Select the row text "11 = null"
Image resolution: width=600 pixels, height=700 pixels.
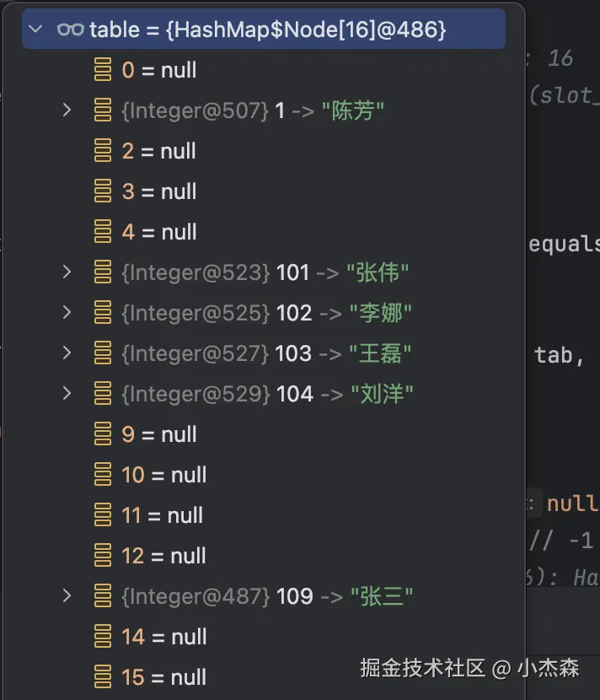pos(162,515)
